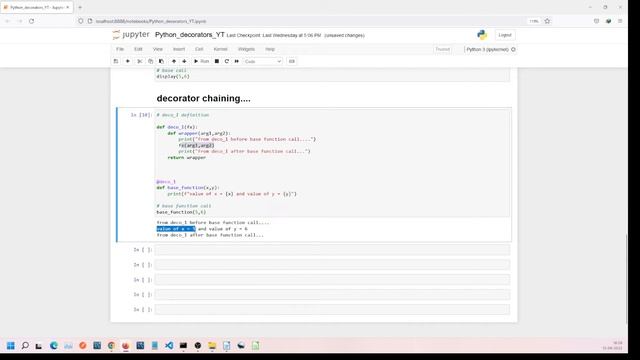Insert a new cell with the plus icon

coord(128,61)
